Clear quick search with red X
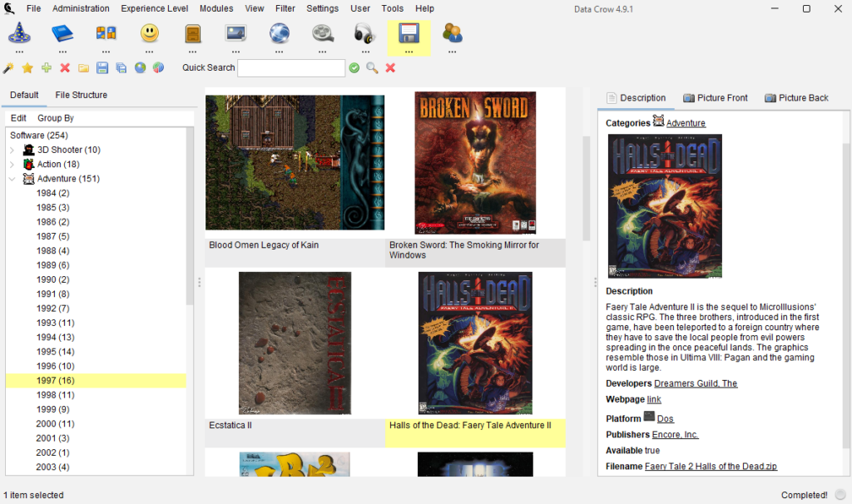The width and height of the screenshot is (852, 504). coord(390,68)
